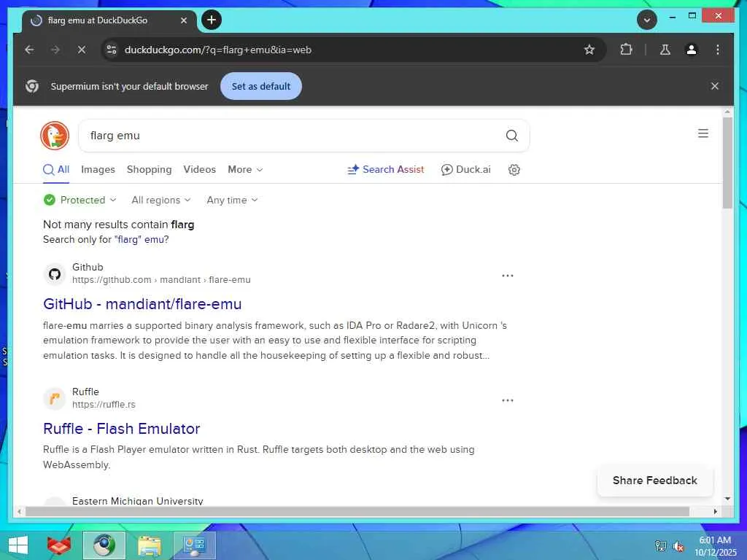747x560 pixels.
Task: Click the vertical scrollbar thumb
Action: (x=727, y=162)
